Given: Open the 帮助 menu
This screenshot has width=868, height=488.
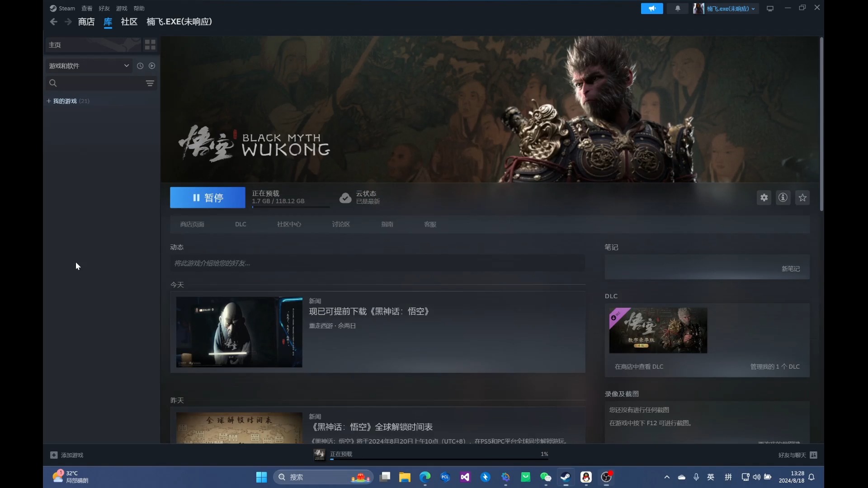Looking at the screenshot, I should coord(139,9).
